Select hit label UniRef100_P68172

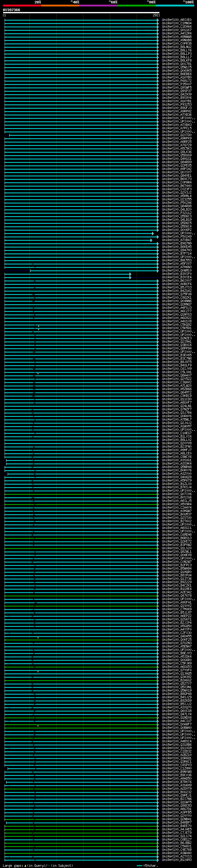tap(176, 81)
